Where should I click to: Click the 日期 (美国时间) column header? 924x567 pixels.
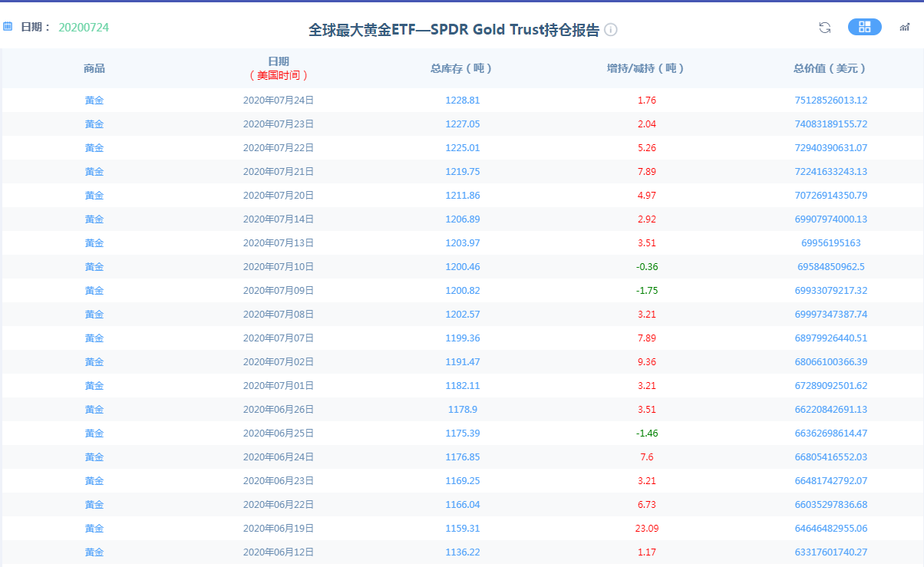tap(279, 68)
